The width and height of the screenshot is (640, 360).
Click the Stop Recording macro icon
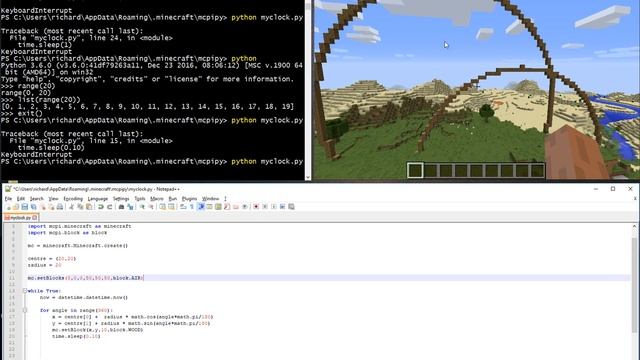pyautogui.click(x=265, y=207)
